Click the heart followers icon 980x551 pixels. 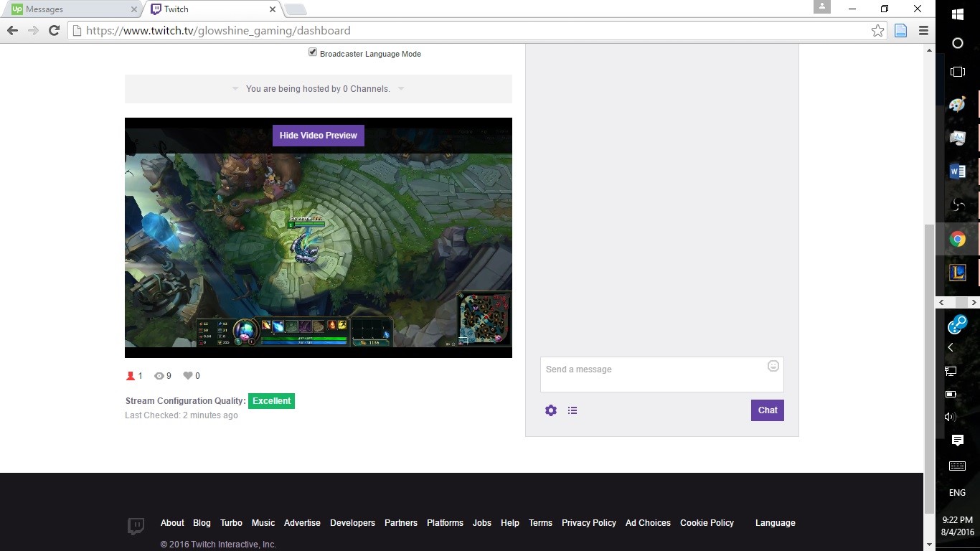[188, 376]
